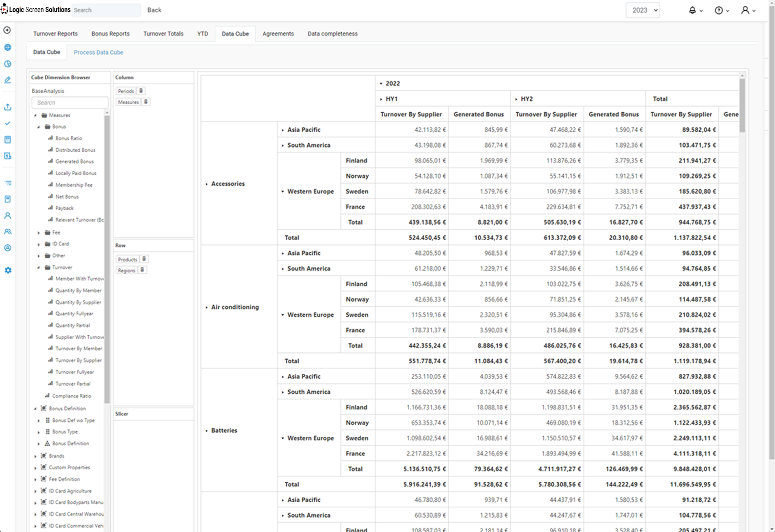Click the upload icon in sidebar
Image resolution: width=775 pixels, height=532 pixels.
(7, 107)
